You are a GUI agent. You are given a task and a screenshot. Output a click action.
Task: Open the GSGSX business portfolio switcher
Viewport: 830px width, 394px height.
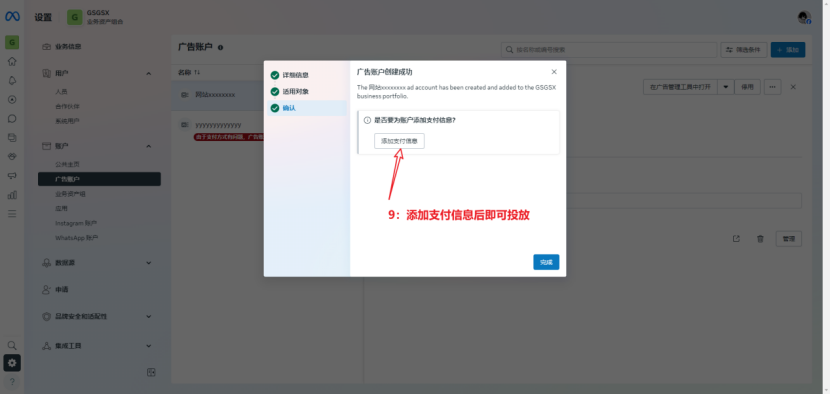point(95,17)
